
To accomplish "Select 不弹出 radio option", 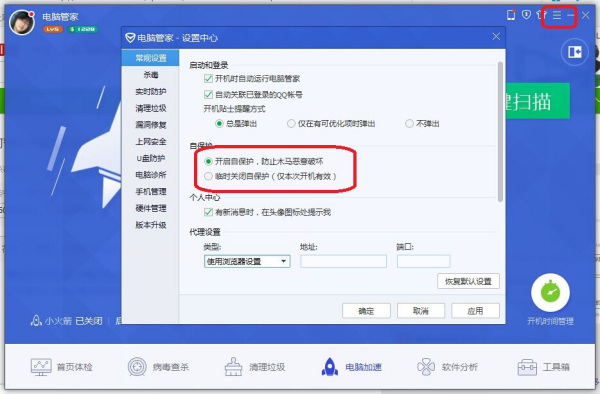I will pos(409,124).
